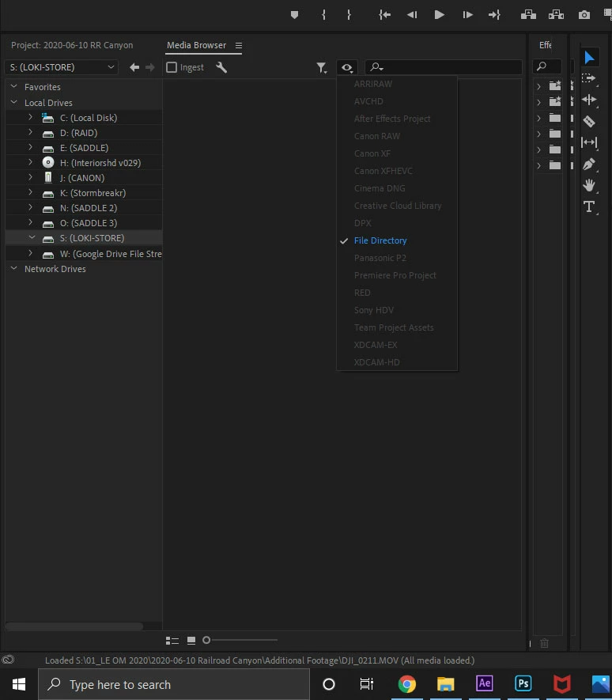Open Media Browser panel menu
Viewport: 612px width, 700px height.
[239, 46]
